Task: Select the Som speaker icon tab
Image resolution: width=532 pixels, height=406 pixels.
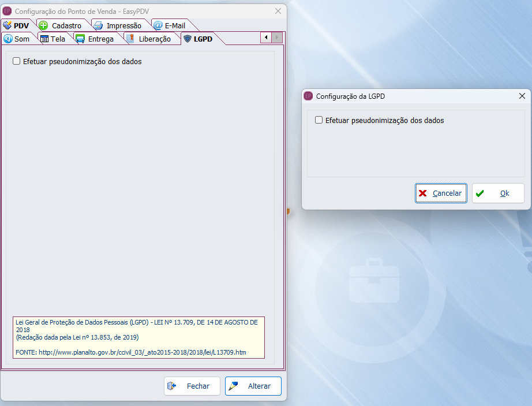Action: (17, 39)
